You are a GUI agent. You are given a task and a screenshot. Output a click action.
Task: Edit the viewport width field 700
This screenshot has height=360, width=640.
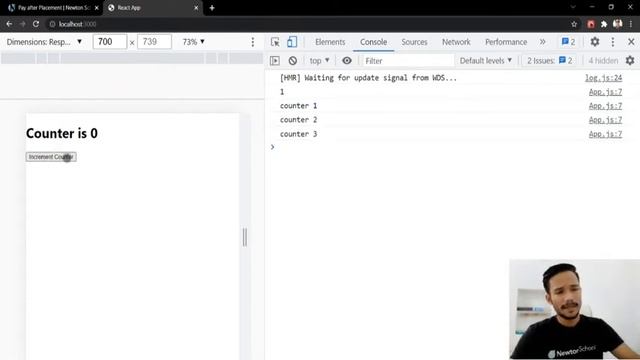click(109, 42)
